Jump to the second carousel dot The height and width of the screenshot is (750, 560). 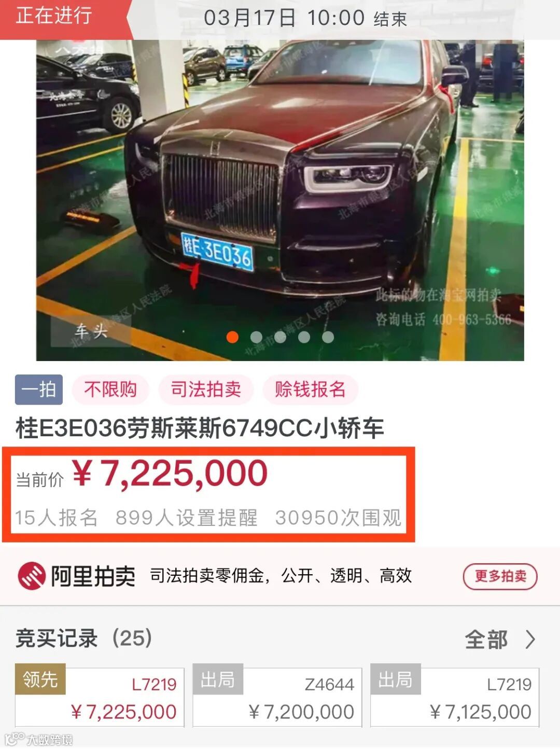tap(256, 337)
